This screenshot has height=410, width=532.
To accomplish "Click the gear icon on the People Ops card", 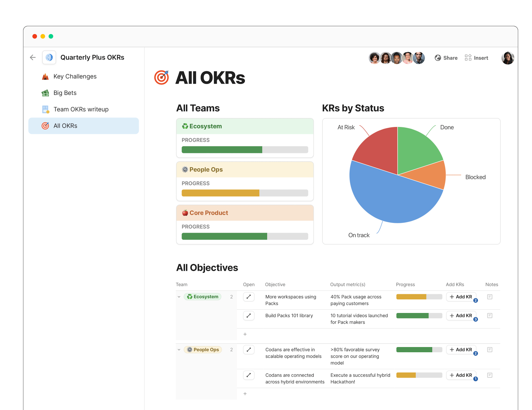I will [185, 169].
